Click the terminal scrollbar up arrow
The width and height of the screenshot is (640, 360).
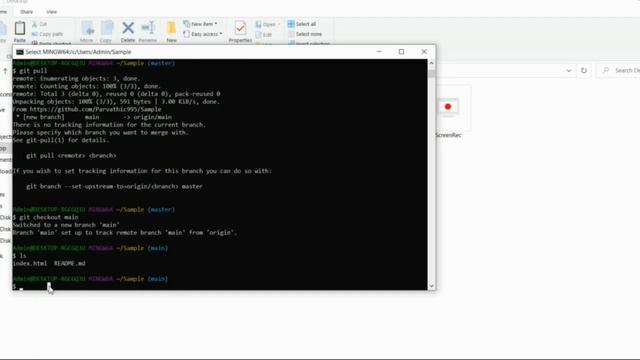(431, 63)
